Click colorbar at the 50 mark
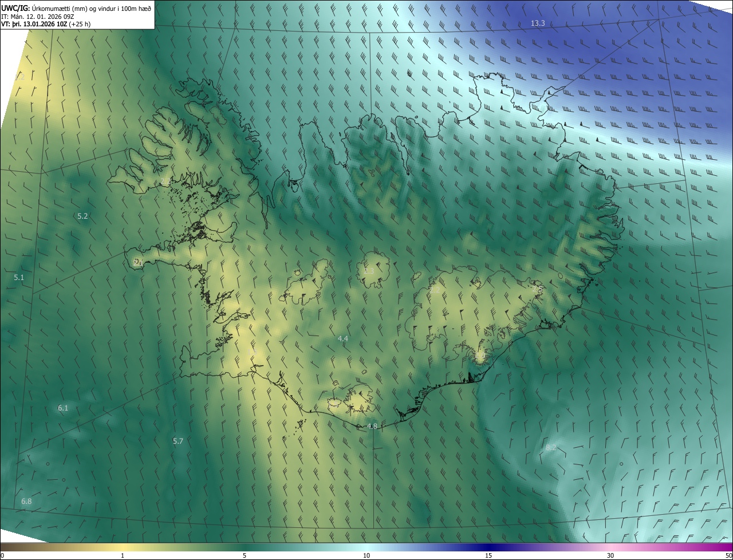Screen dimensions: 733x560 point(728,555)
